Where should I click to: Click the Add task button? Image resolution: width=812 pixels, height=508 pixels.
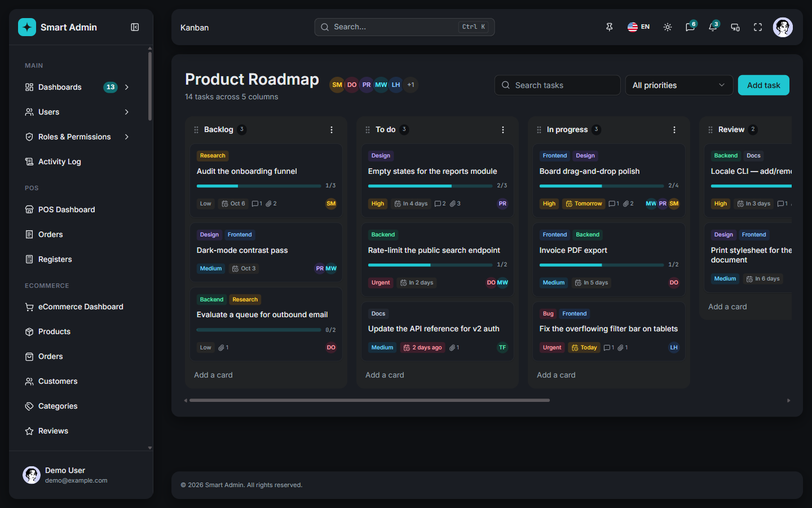point(764,85)
